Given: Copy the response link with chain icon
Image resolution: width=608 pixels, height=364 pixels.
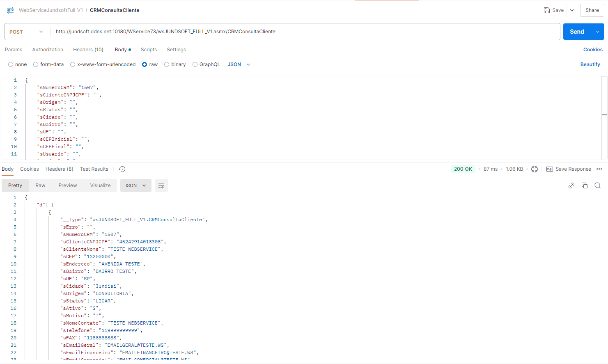Looking at the screenshot, I should (x=571, y=185).
